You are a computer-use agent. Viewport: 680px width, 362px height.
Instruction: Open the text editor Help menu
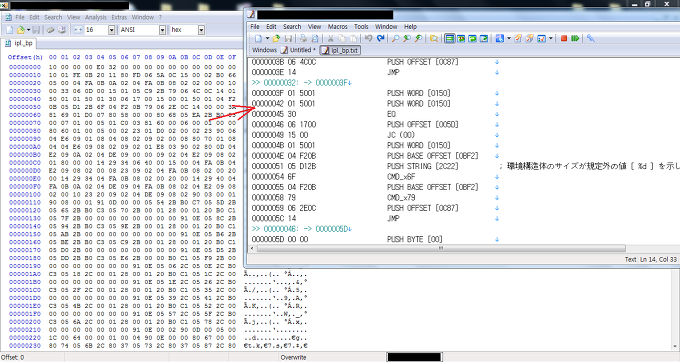(410, 26)
